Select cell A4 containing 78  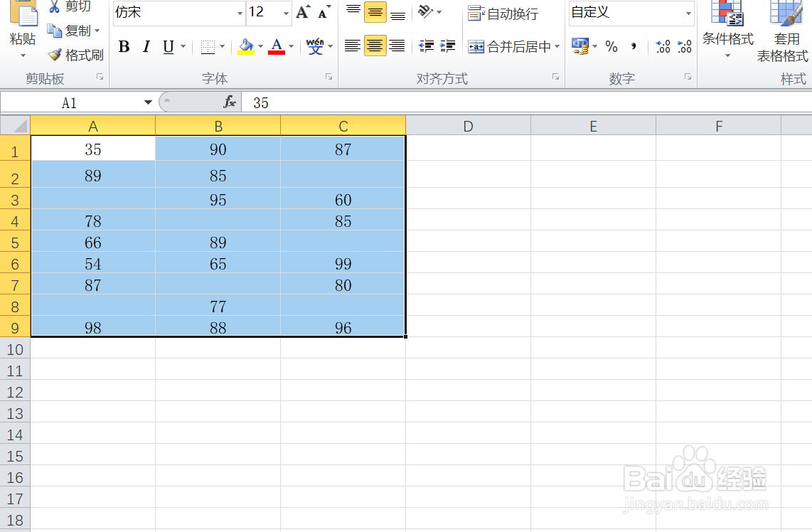click(x=92, y=220)
